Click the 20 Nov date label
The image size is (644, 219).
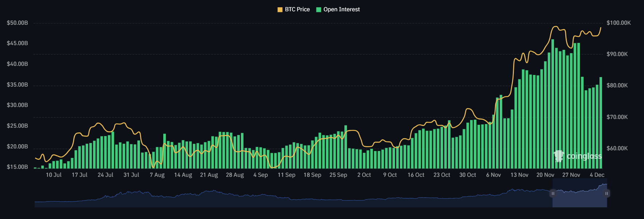click(x=545, y=175)
